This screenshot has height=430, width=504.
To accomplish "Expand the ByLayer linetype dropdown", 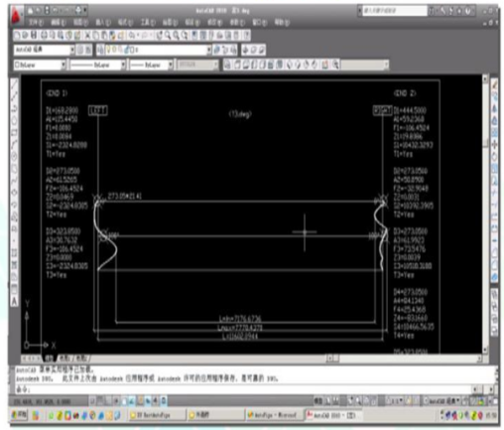I will [x=98, y=65].
